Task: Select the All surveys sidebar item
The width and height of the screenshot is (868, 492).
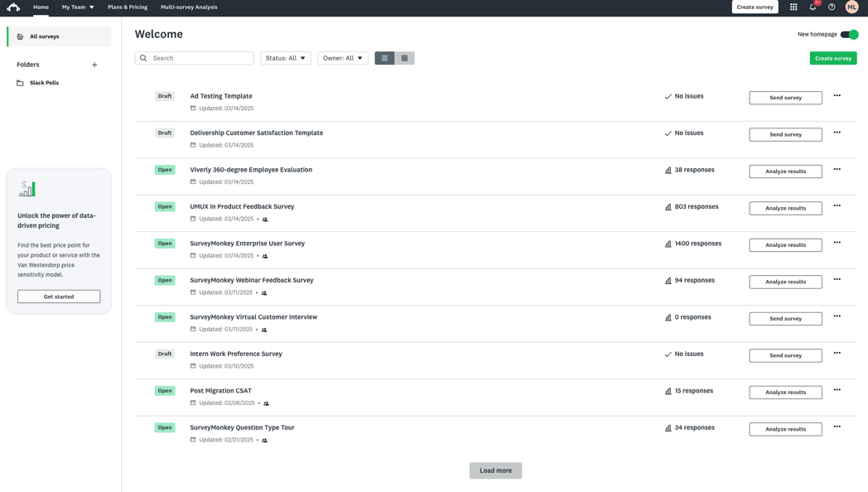Action: pyautogui.click(x=46, y=36)
